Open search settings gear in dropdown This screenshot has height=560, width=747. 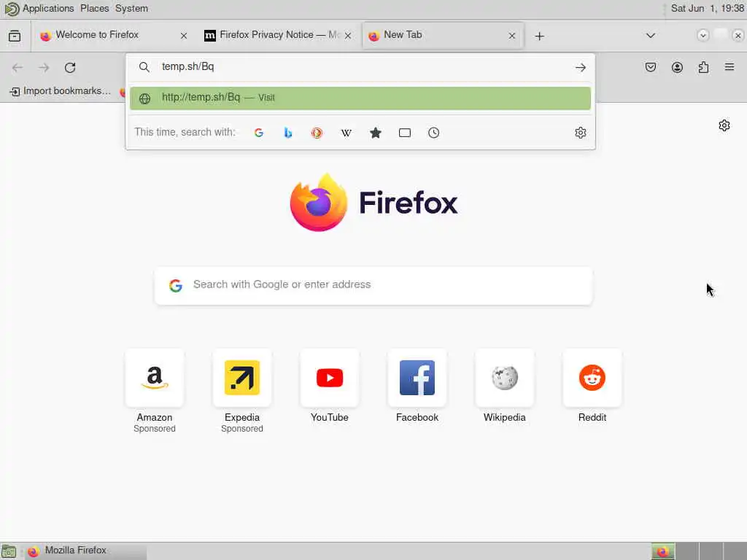pyautogui.click(x=580, y=133)
